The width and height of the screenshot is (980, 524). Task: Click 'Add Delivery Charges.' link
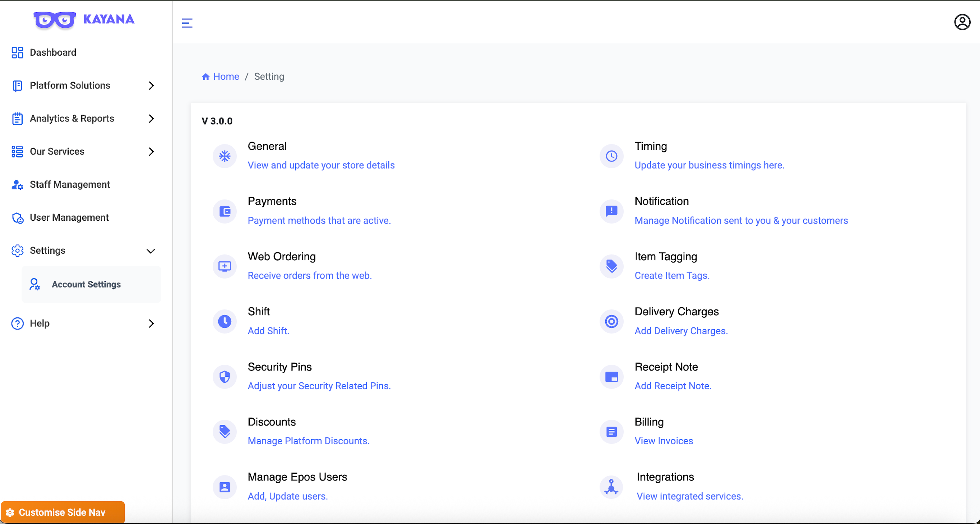coord(681,331)
